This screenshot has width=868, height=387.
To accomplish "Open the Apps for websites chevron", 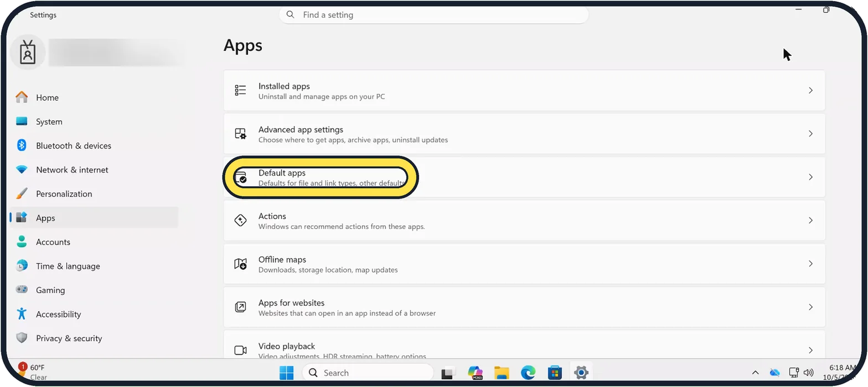I will click(810, 307).
